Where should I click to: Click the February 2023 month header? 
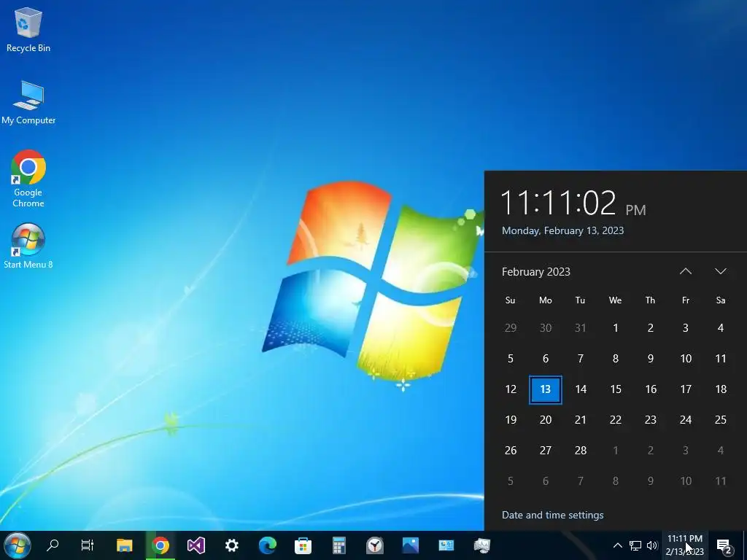click(536, 272)
